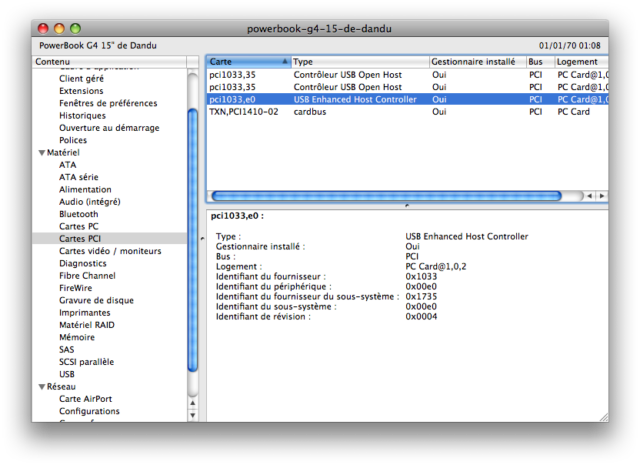
Task: Select Mémoire entry
Action: point(77,337)
